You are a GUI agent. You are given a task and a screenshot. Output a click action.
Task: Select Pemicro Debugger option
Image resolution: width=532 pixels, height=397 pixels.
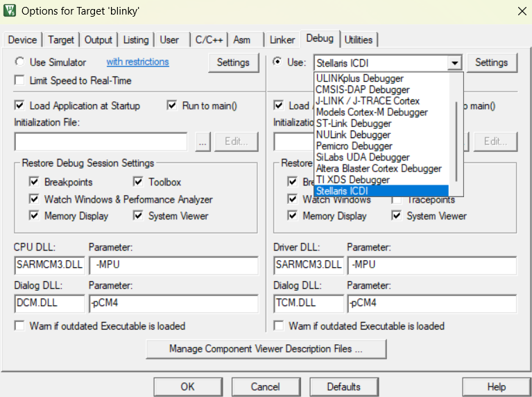(x=381, y=146)
